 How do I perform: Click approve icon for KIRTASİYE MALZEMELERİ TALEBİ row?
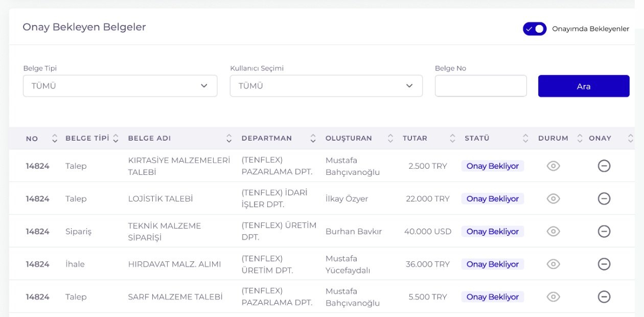coord(604,166)
